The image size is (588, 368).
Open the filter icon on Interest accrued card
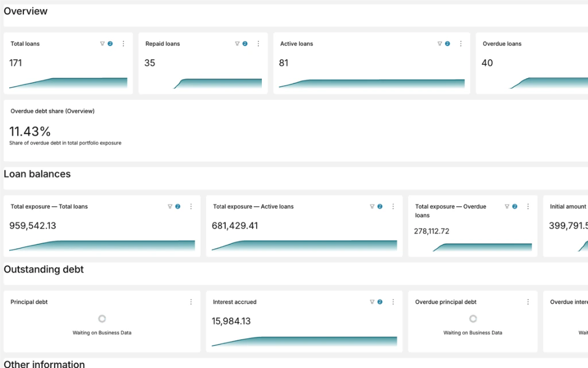[372, 302]
